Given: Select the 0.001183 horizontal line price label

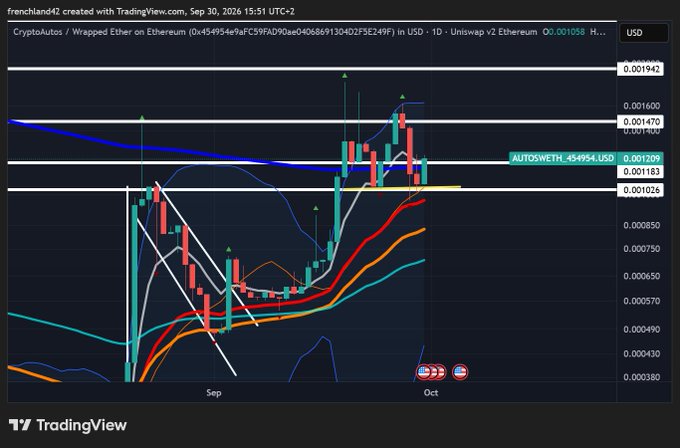Looking at the screenshot, I should pyautogui.click(x=641, y=172).
